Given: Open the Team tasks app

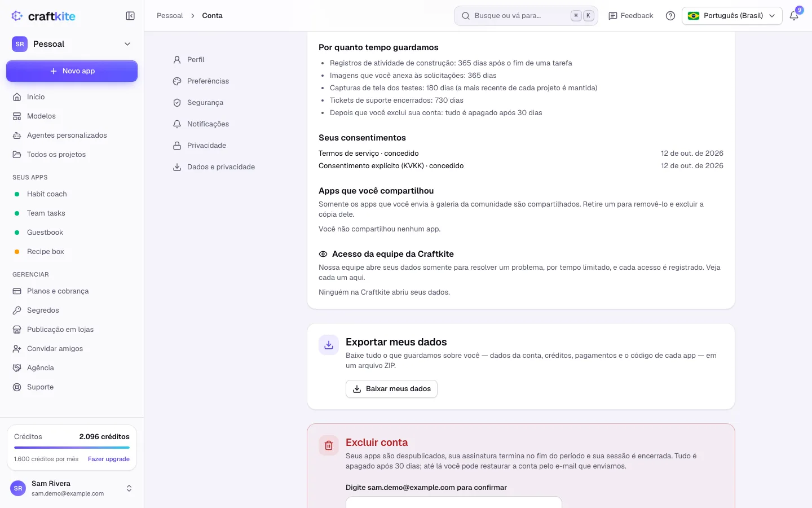Looking at the screenshot, I should point(72,213).
